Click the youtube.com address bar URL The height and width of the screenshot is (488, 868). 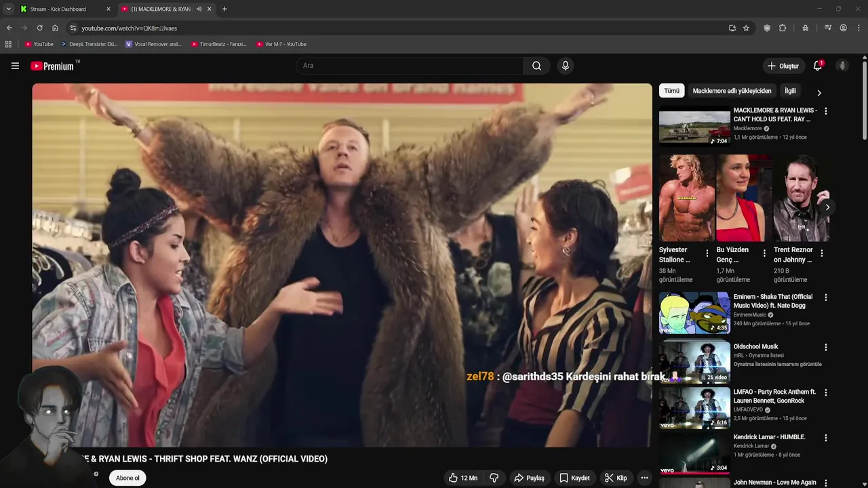(130, 28)
